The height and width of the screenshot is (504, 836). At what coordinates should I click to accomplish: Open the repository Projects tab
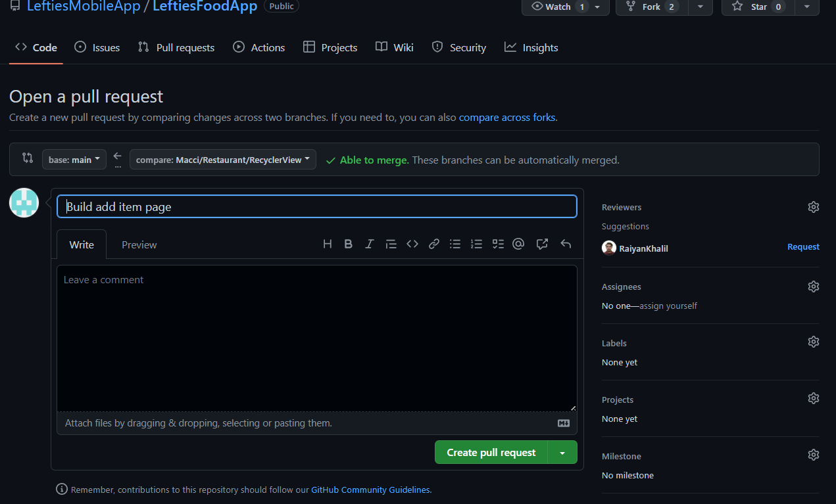coord(330,47)
